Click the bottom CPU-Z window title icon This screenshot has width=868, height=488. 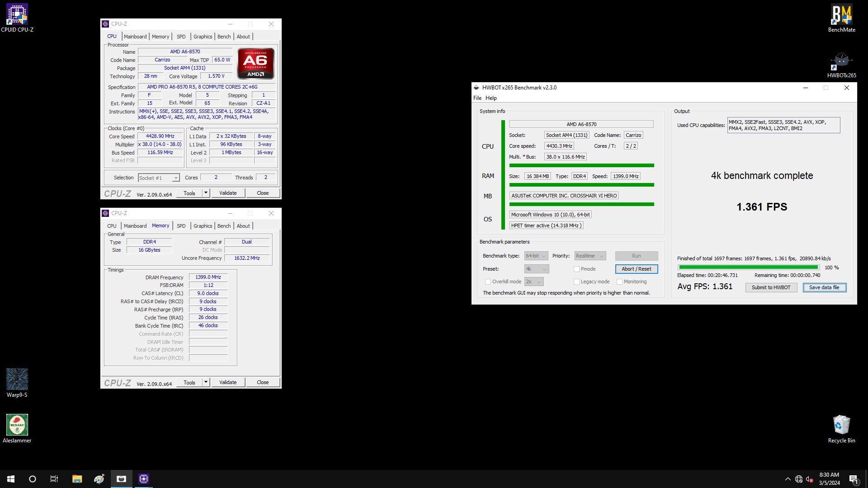tap(105, 213)
